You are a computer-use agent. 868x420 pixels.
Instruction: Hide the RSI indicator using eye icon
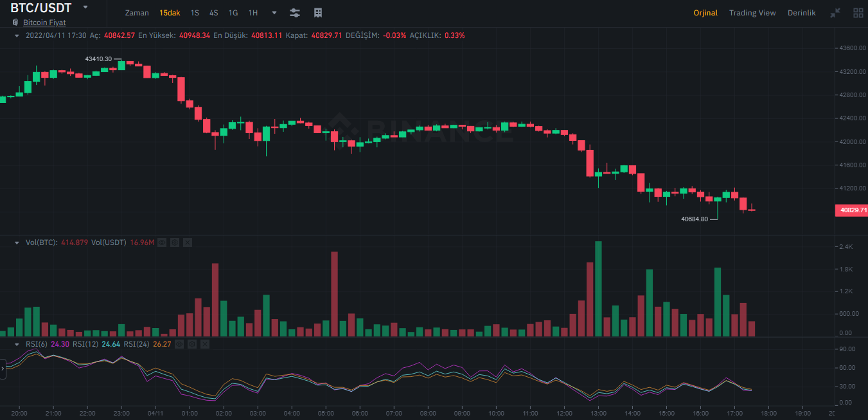point(179,344)
